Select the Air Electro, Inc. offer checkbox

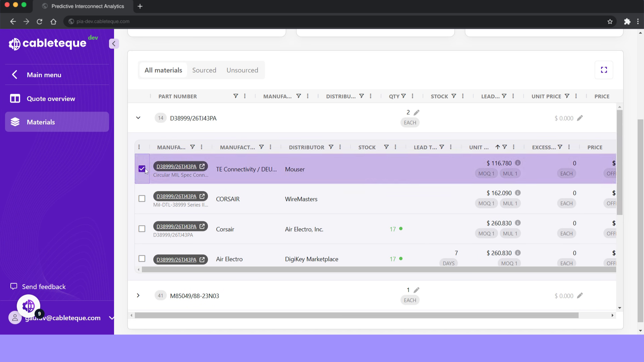point(142,229)
